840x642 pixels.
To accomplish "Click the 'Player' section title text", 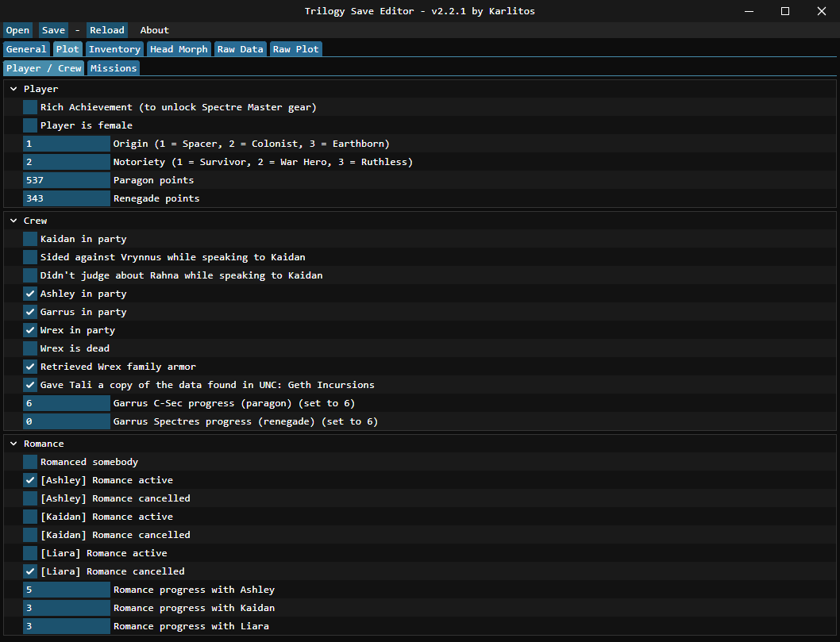I will tap(40, 89).
